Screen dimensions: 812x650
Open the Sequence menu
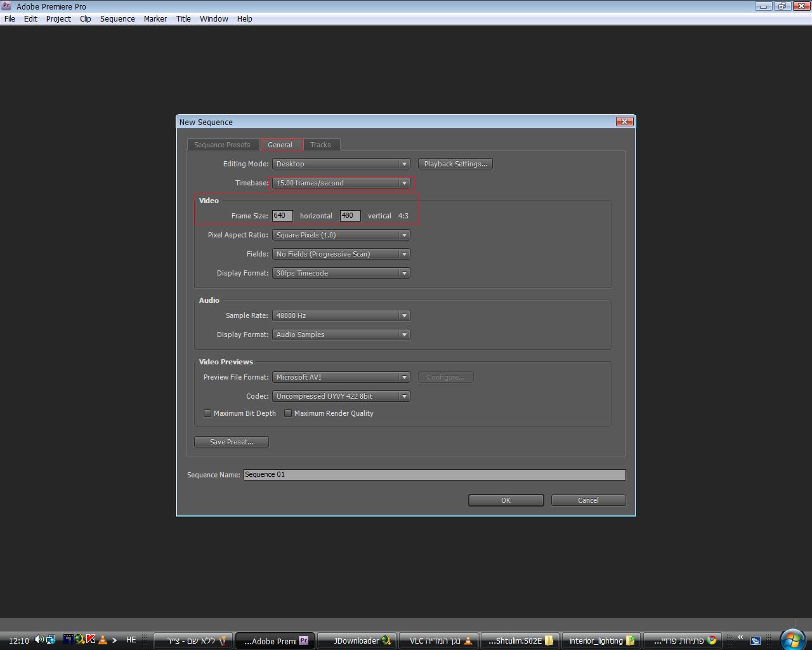point(117,19)
